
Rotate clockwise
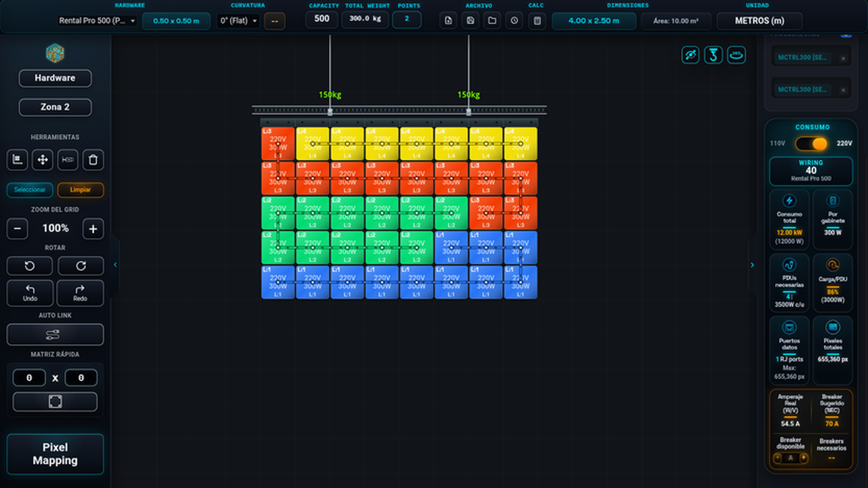81,266
